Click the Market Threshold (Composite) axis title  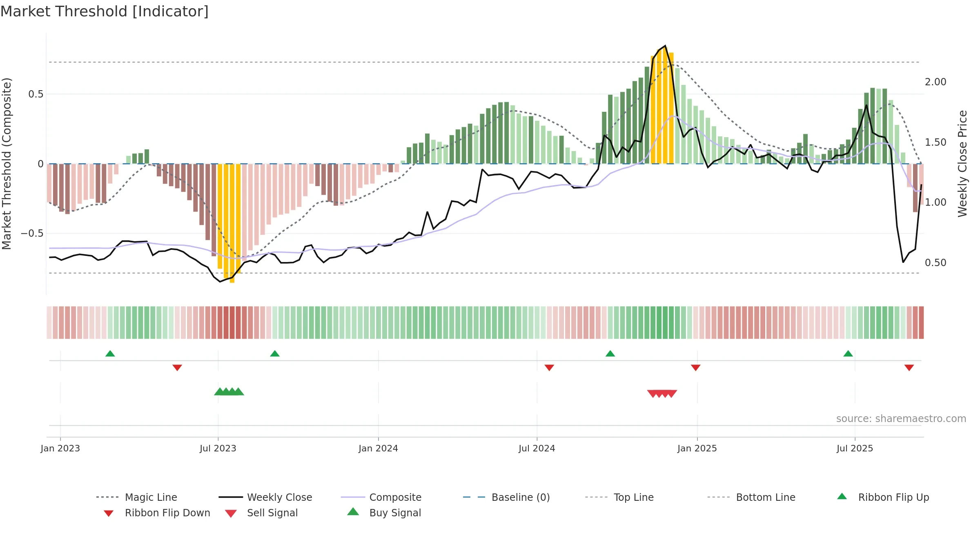point(7,164)
